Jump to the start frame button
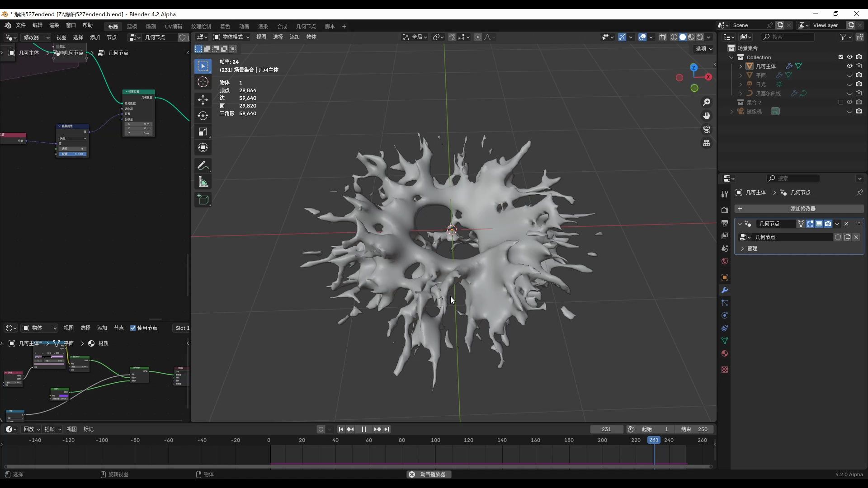This screenshot has width=868, height=488. [x=341, y=429]
